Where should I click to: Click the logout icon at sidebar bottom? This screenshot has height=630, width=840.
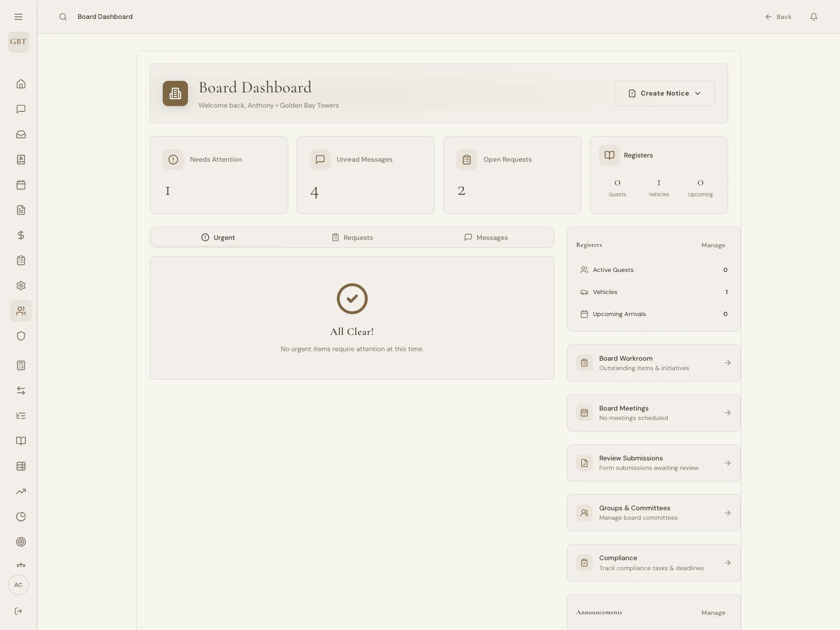point(18,611)
